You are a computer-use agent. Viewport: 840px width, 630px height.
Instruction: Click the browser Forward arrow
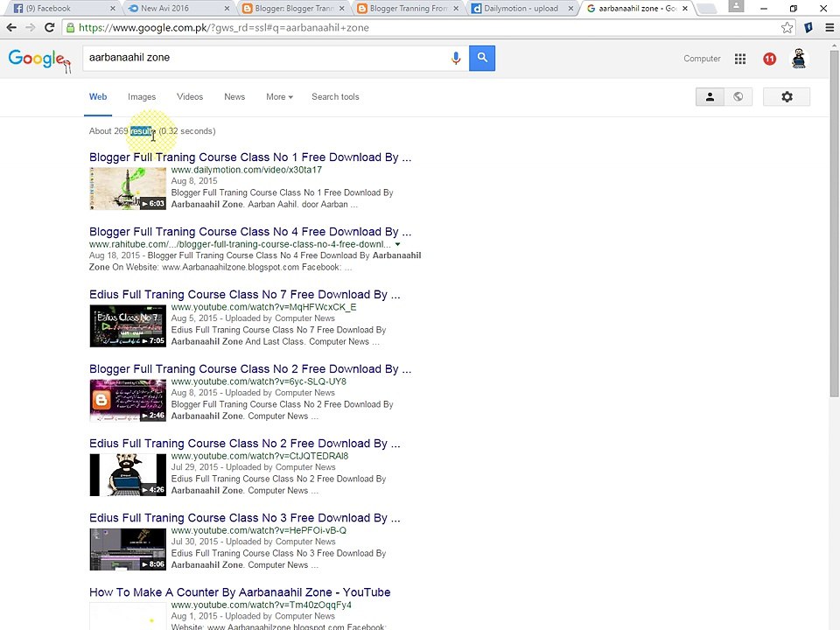tap(30, 27)
